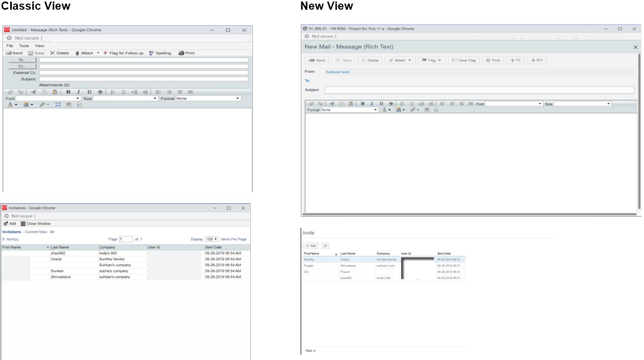
Task: Open text color picker in New Mail editor
Action: [386, 110]
